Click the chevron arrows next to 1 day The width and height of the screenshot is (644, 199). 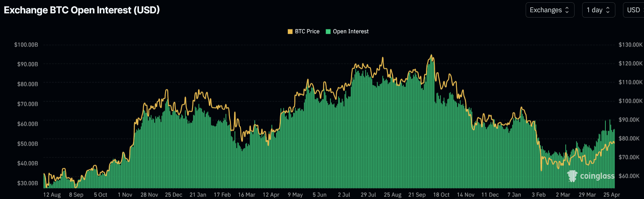pos(608,10)
